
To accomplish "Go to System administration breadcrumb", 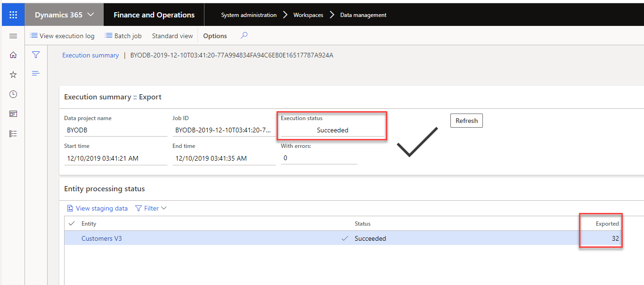I will (x=249, y=15).
